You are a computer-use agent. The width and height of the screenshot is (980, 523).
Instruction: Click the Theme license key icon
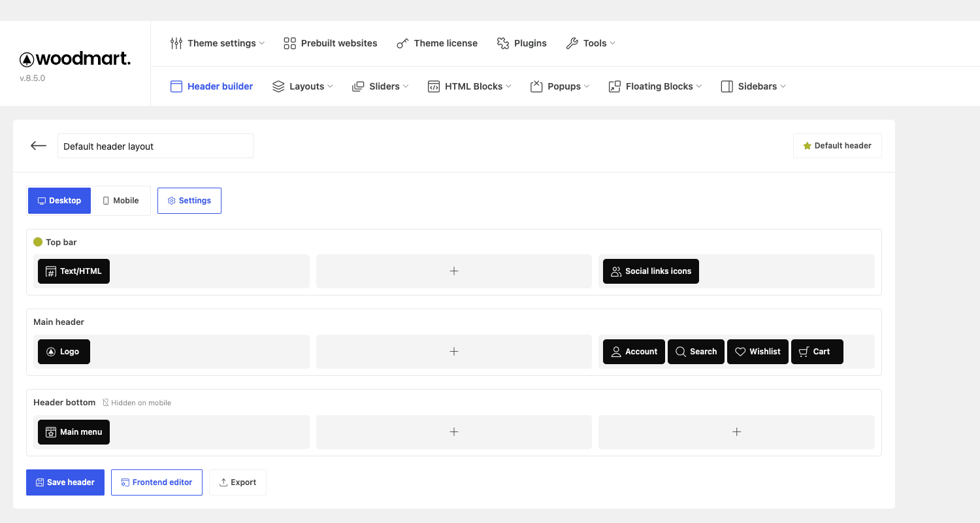click(x=402, y=43)
